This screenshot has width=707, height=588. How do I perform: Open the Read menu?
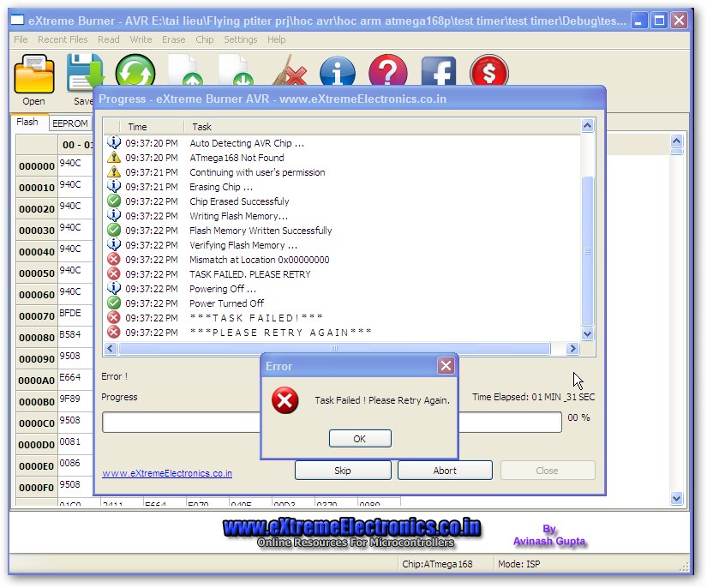(109, 39)
